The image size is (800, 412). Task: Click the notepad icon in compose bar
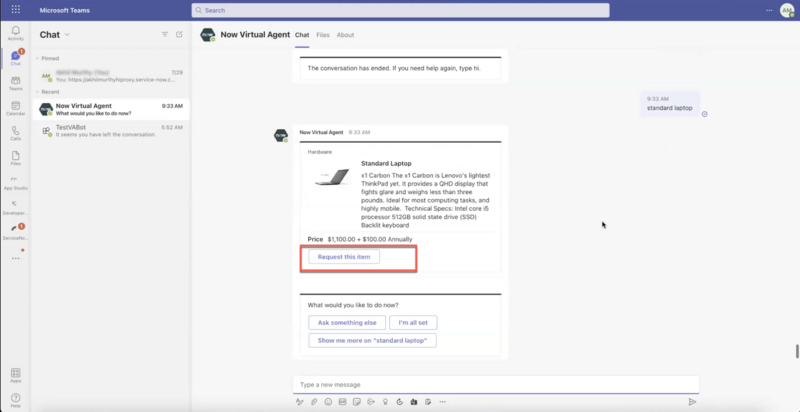coord(428,402)
